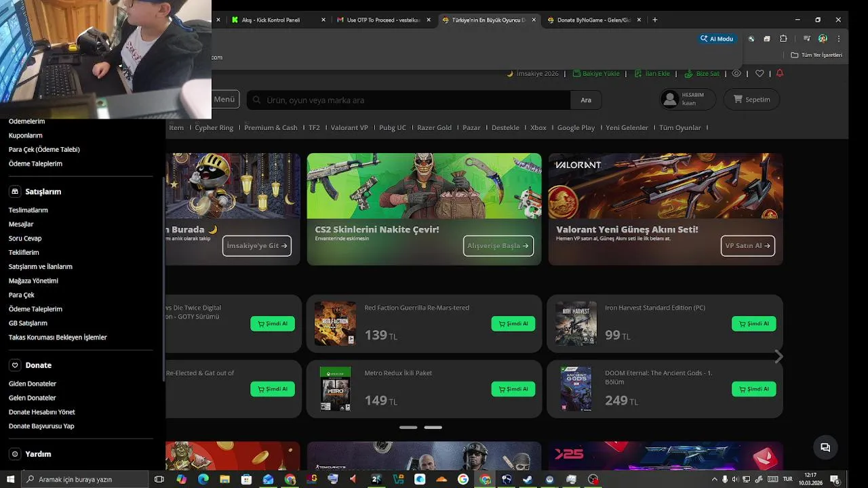
Task: Open the Red Faction Guerrilla cover thumbnail
Action: click(335, 323)
